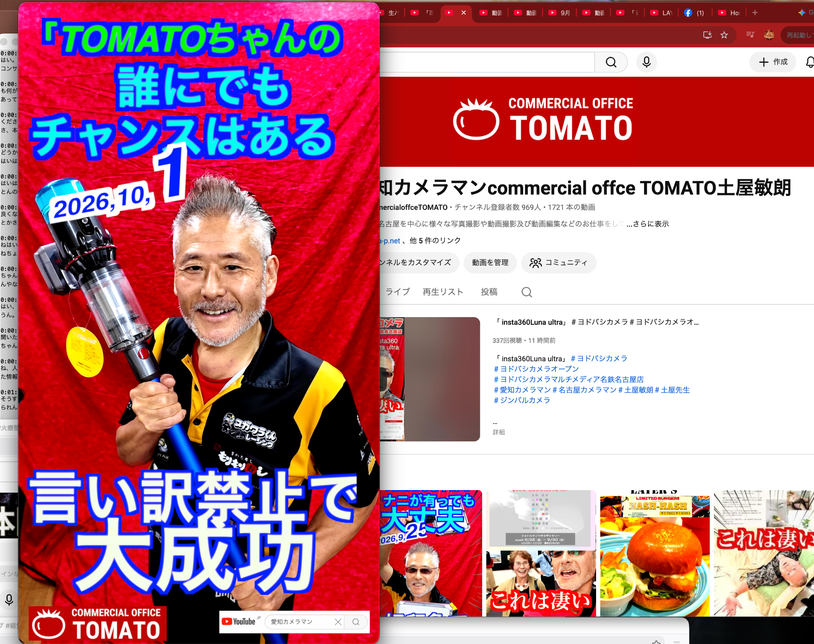
Task: Click the 再起動 update button in browser toolbar
Action: (x=797, y=35)
